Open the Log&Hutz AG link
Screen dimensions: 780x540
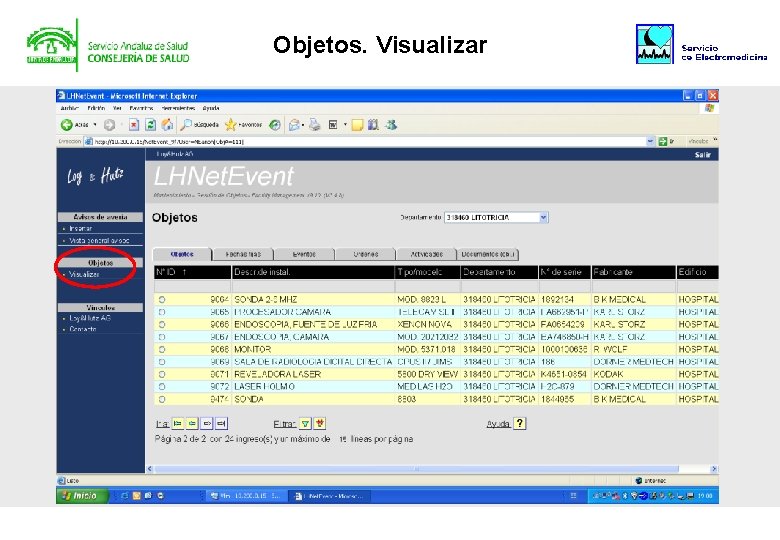pyautogui.click(x=90, y=318)
